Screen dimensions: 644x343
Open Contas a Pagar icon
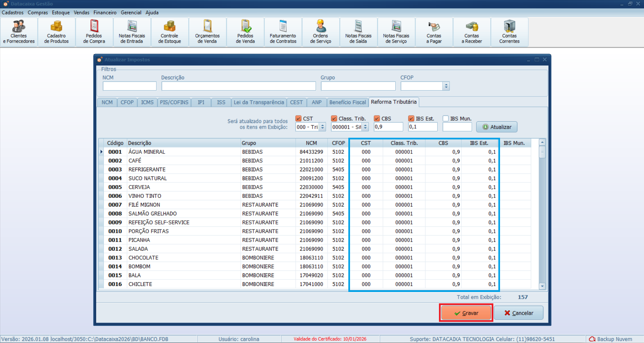tap(434, 32)
